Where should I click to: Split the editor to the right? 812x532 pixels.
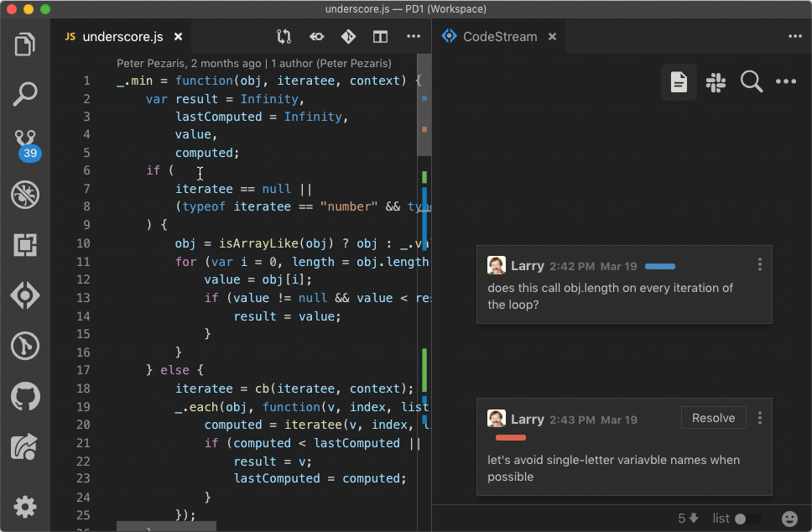(x=381, y=36)
